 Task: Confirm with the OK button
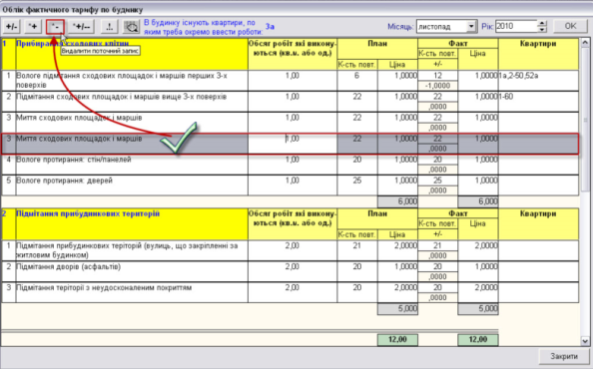click(x=570, y=26)
